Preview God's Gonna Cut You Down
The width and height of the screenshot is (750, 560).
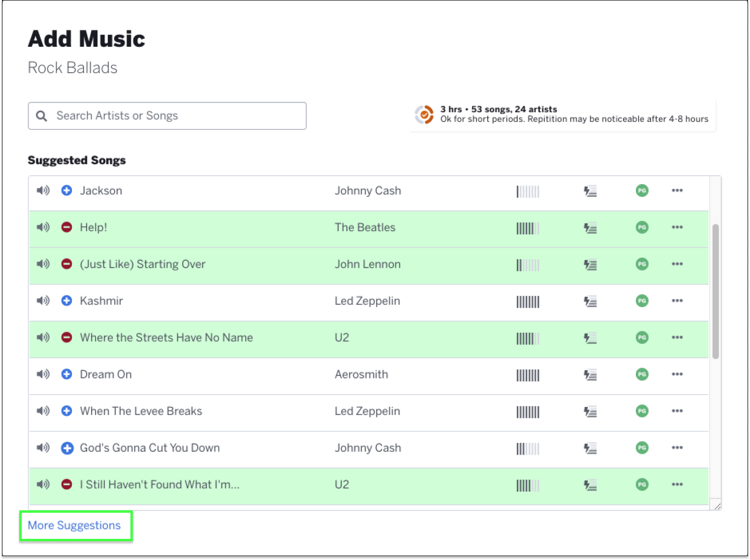coord(43,448)
